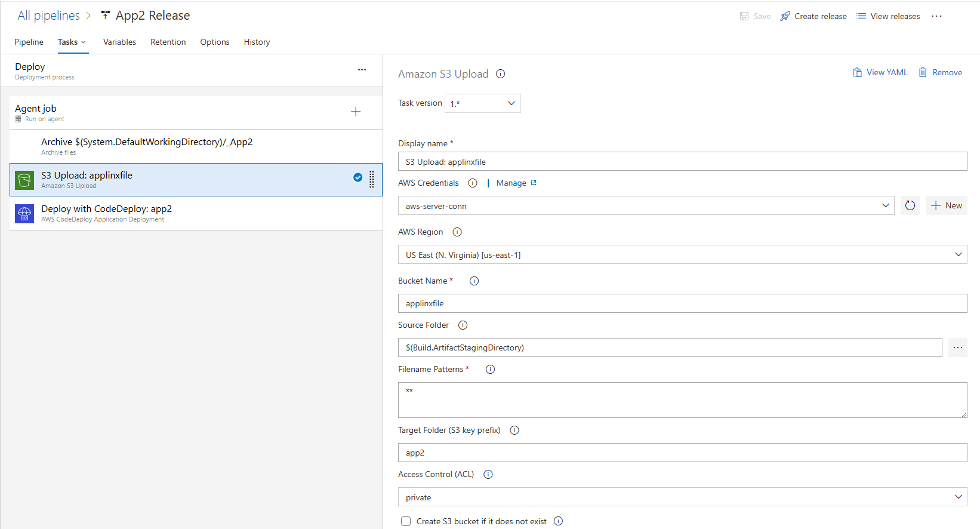The image size is (980, 529).
Task: Switch to the Variables tab
Action: coord(119,42)
